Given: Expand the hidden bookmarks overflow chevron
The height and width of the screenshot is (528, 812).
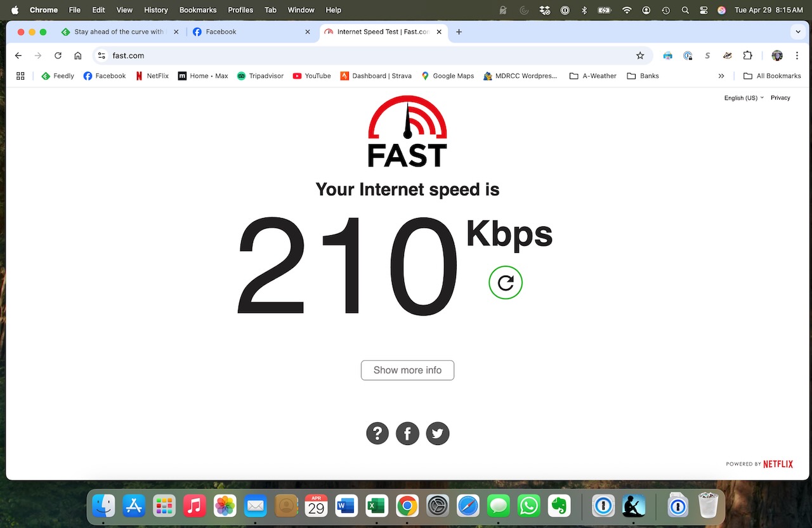Looking at the screenshot, I should coord(721,76).
